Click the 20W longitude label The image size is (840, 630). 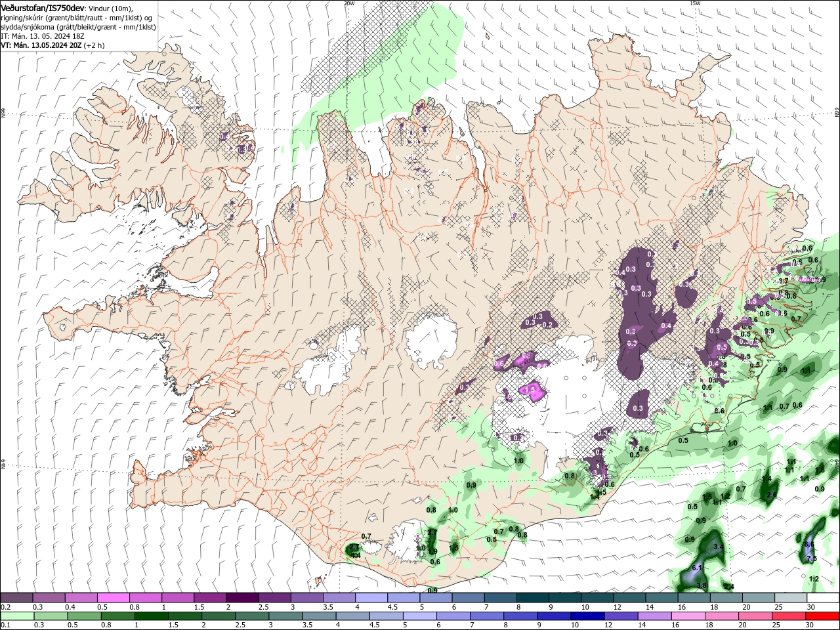(349, 3)
